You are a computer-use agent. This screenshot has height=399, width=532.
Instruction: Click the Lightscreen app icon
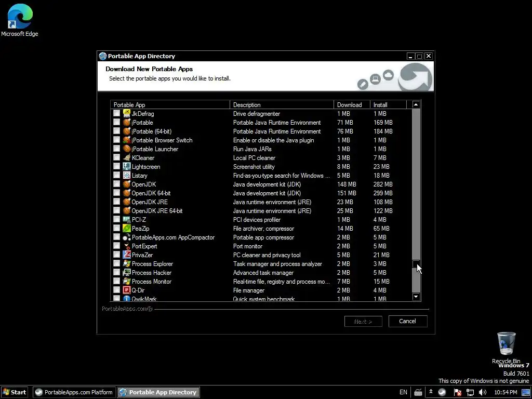(127, 166)
